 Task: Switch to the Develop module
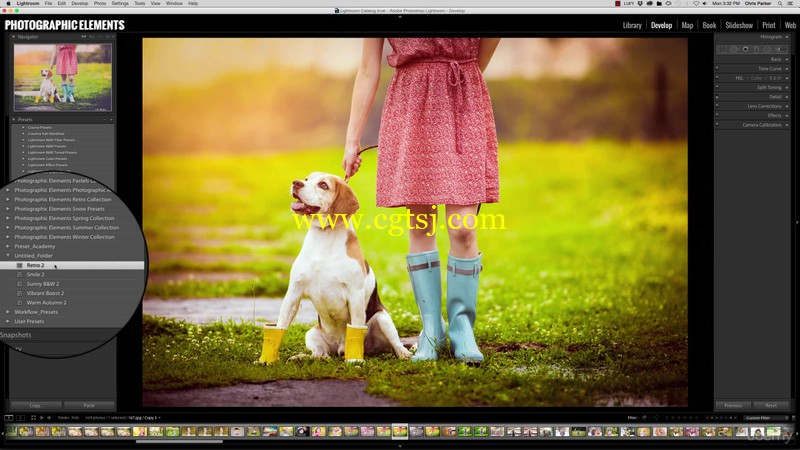point(661,25)
